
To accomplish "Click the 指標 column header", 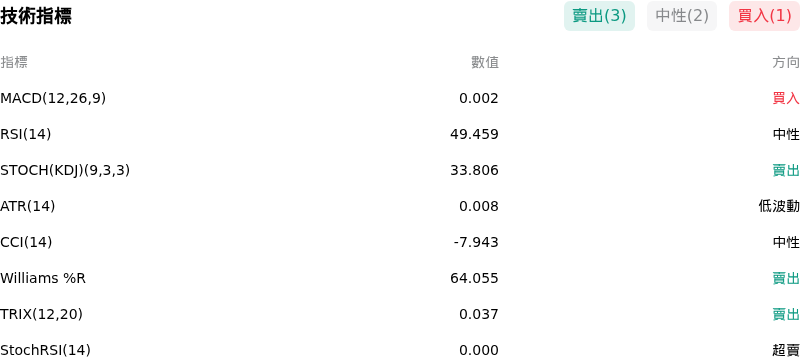I will point(14,62).
